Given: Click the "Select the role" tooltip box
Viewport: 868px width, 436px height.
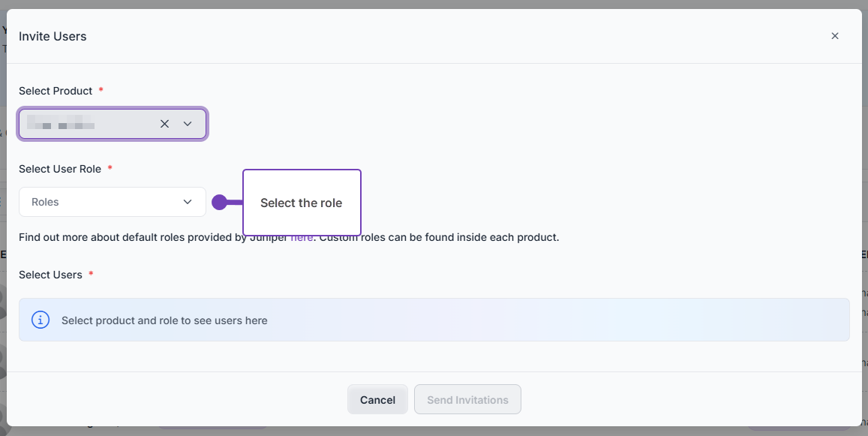Looking at the screenshot, I should pyautogui.click(x=302, y=203).
